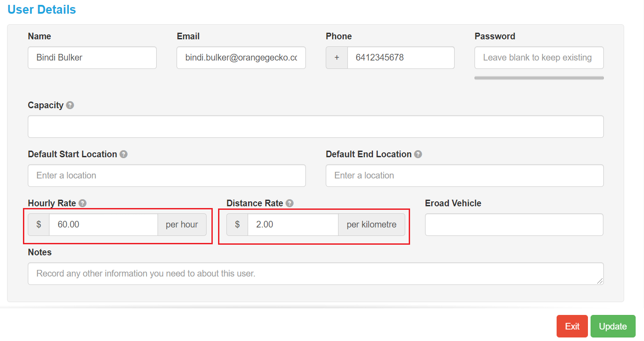Click the Notes label
The width and height of the screenshot is (644, 341).
click(40, 252)
